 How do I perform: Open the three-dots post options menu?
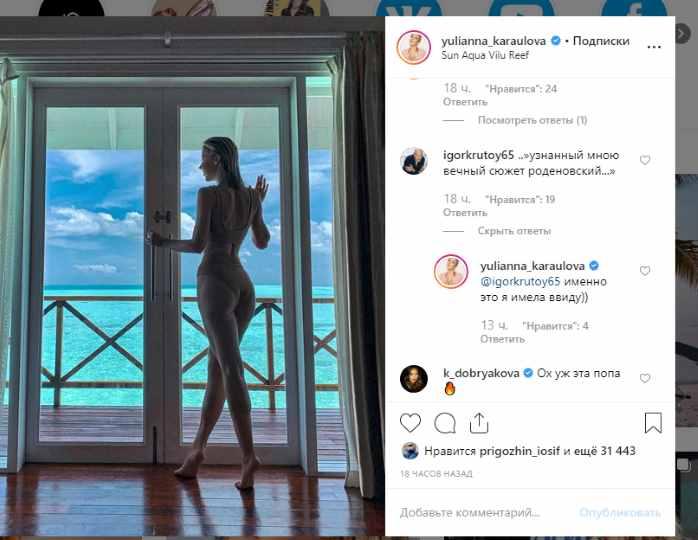coord(653,47)
